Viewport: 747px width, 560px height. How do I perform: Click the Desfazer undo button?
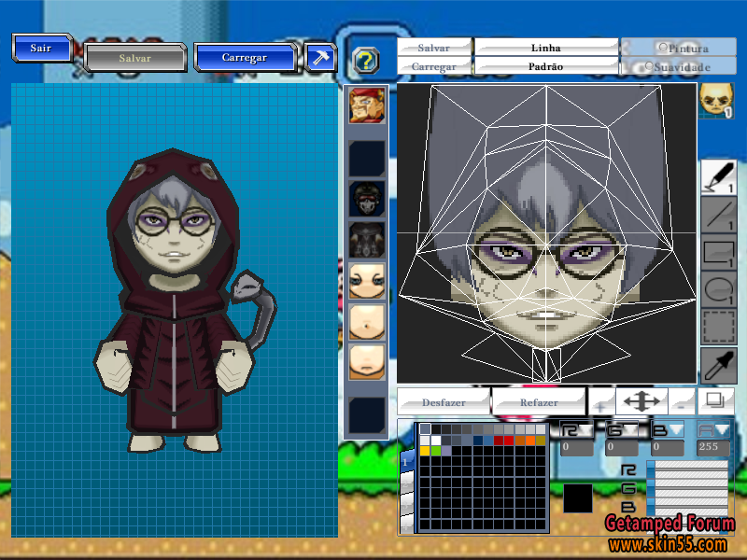coord(443,402)
